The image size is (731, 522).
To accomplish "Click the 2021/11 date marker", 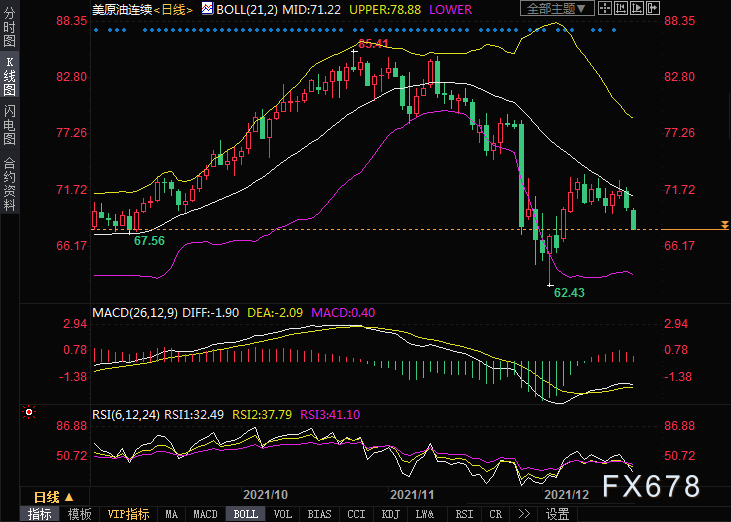I will tap(412, 495).
